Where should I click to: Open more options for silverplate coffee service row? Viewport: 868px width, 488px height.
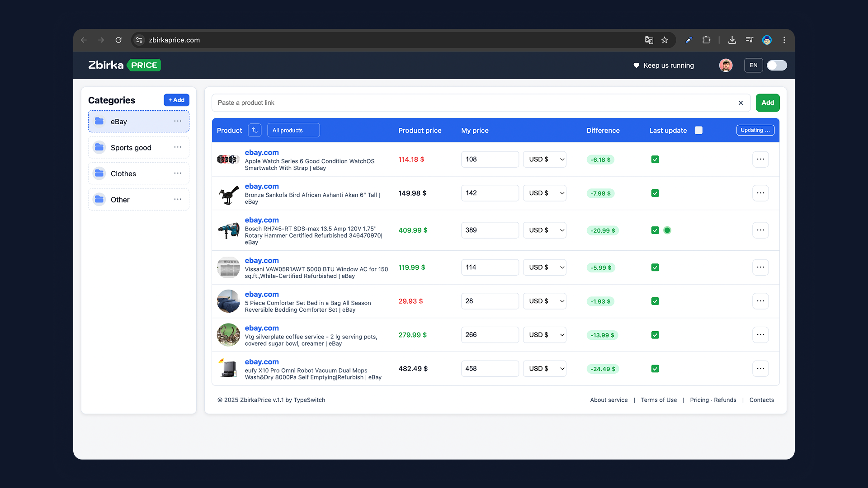(x=760, y=335)
